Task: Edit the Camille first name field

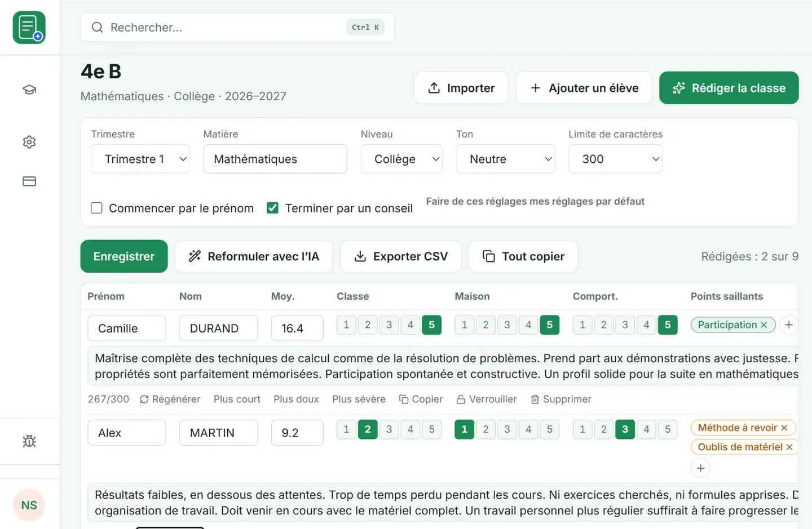Action: pos(127,328)
